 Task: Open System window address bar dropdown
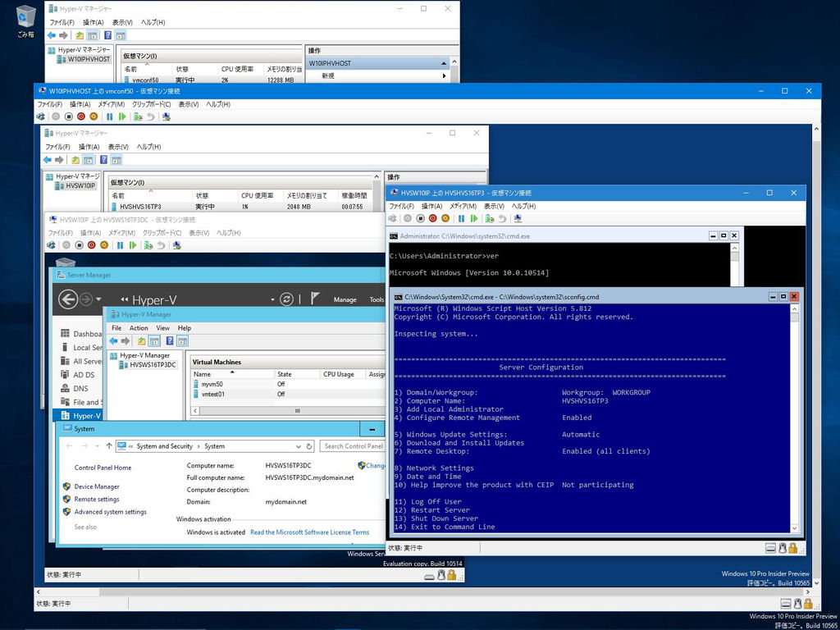(299, 446)
